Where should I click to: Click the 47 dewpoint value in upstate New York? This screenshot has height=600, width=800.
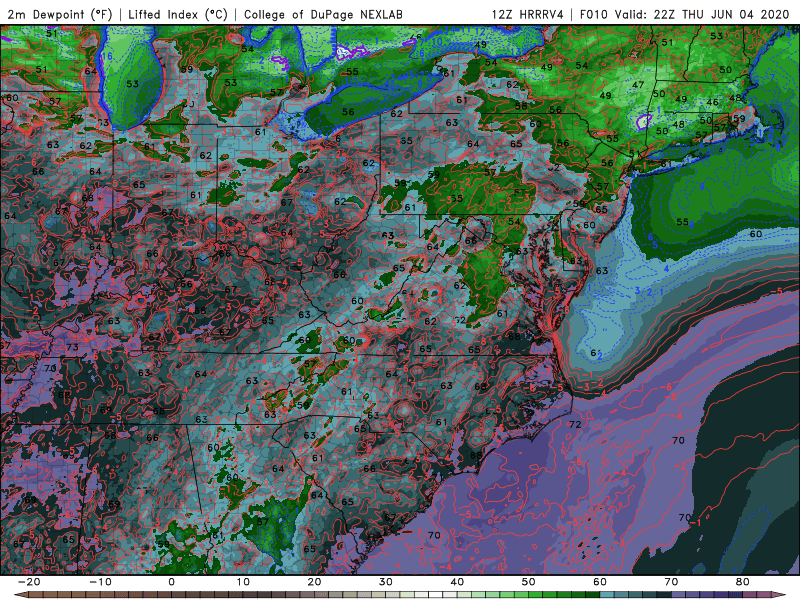point(638,85)
